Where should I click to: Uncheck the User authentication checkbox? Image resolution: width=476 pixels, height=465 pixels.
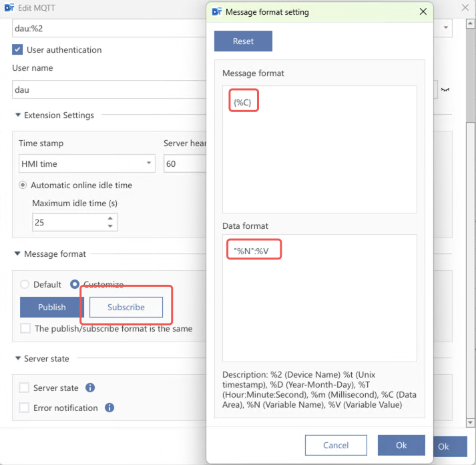click(x=18, y=49)
